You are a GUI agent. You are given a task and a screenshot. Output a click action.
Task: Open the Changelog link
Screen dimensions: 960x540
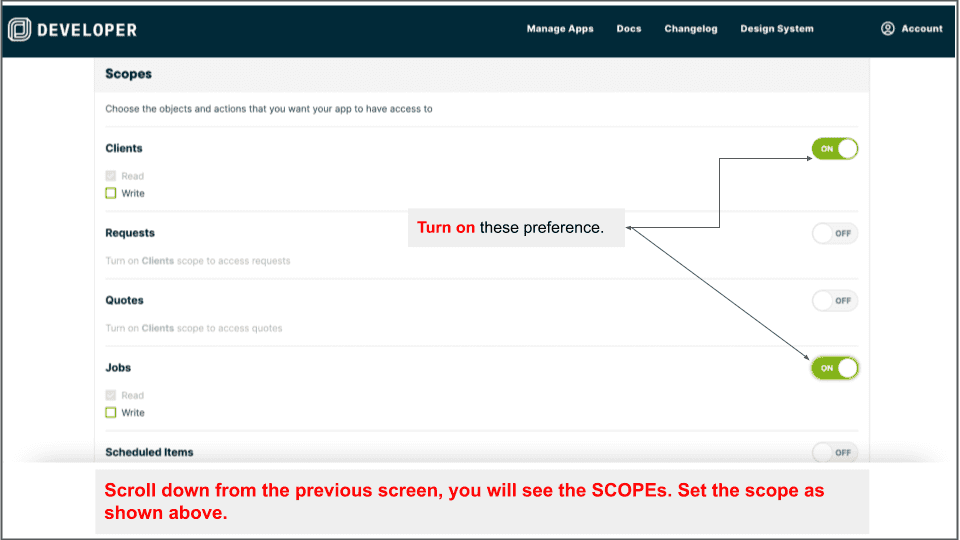(x=691, y=29)
